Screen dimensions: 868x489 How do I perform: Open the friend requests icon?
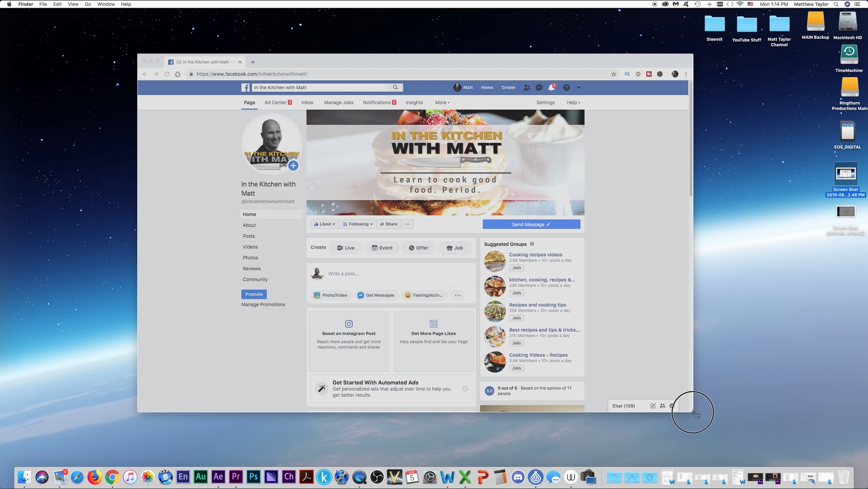pos(526,87)
